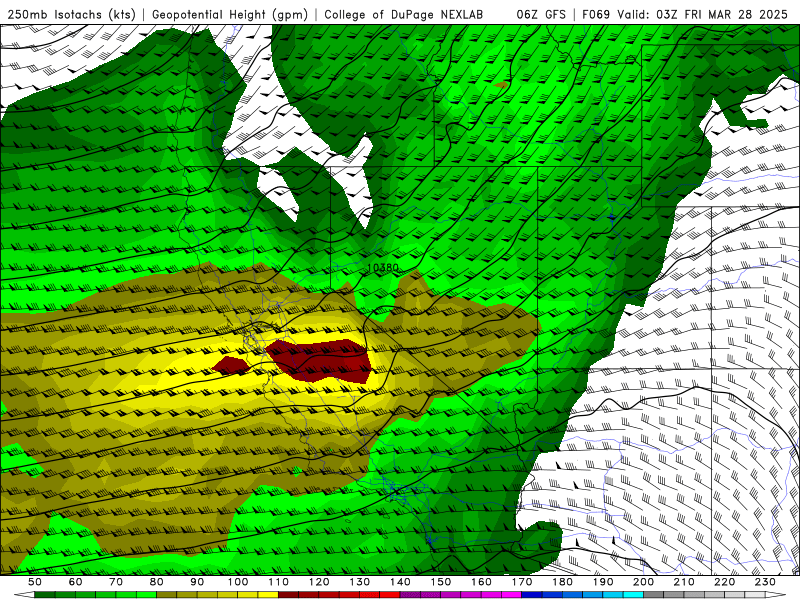
Task: Click the colorbar value '220'
Action: pos(724,582)
